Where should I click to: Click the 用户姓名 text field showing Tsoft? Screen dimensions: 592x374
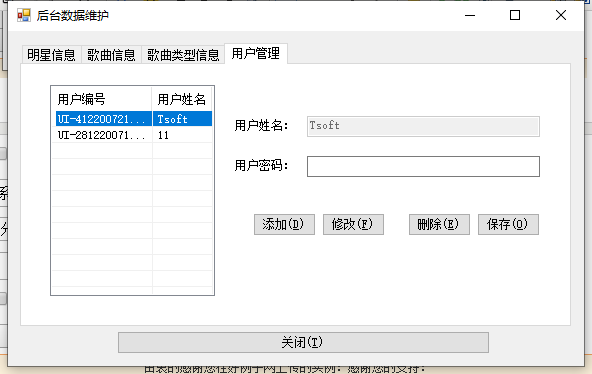[423, 126]
